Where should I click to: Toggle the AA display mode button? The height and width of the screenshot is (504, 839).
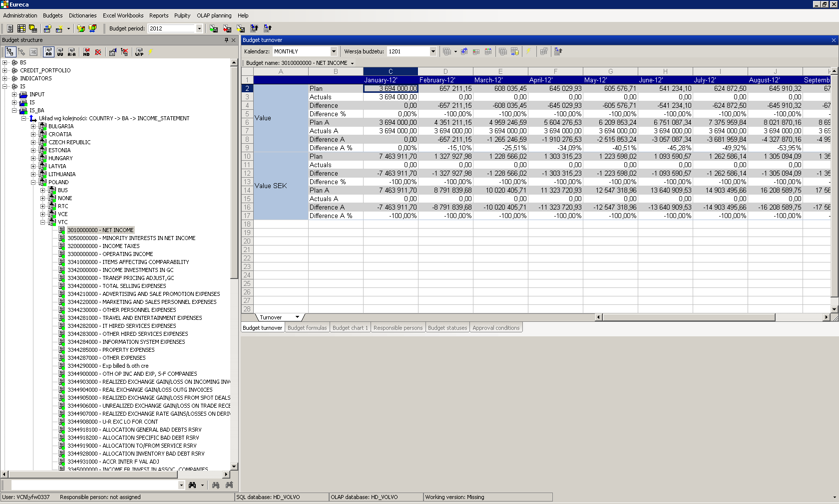tap(48, 52)
